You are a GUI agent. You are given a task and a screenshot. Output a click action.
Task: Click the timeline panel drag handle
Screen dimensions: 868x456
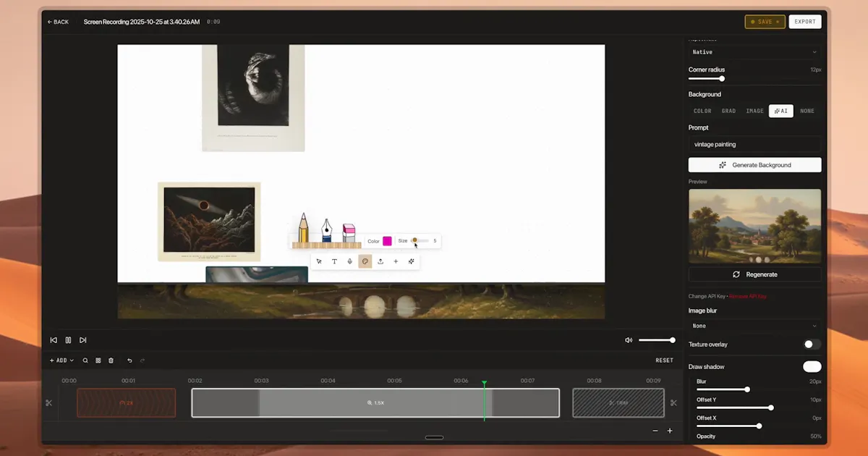coord(434,437)
